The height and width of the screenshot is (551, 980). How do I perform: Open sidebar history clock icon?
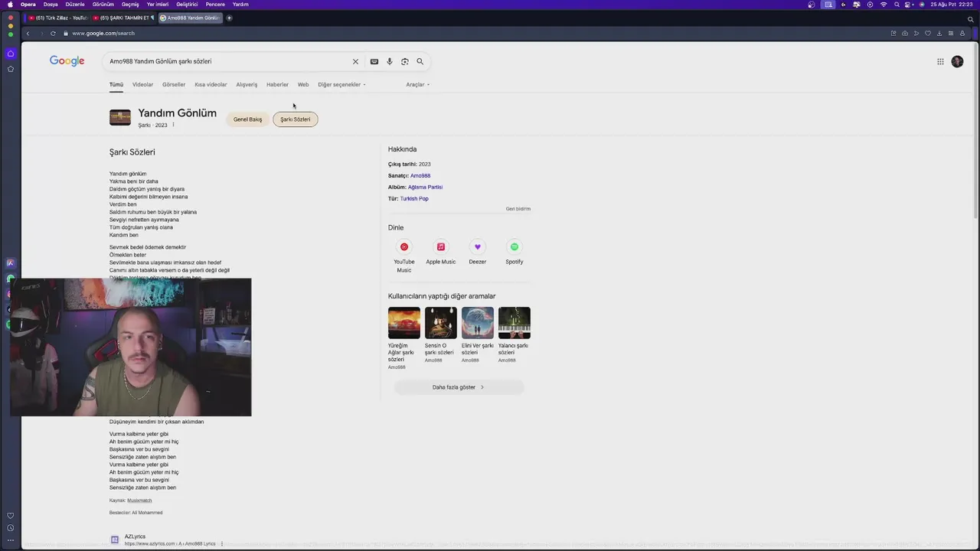[11, 527]
